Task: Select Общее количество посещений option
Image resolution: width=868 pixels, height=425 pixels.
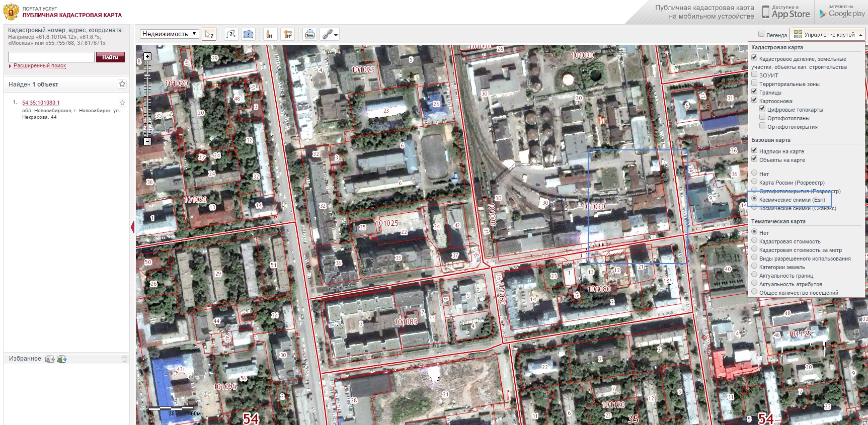Action: (x=754, y=292)
